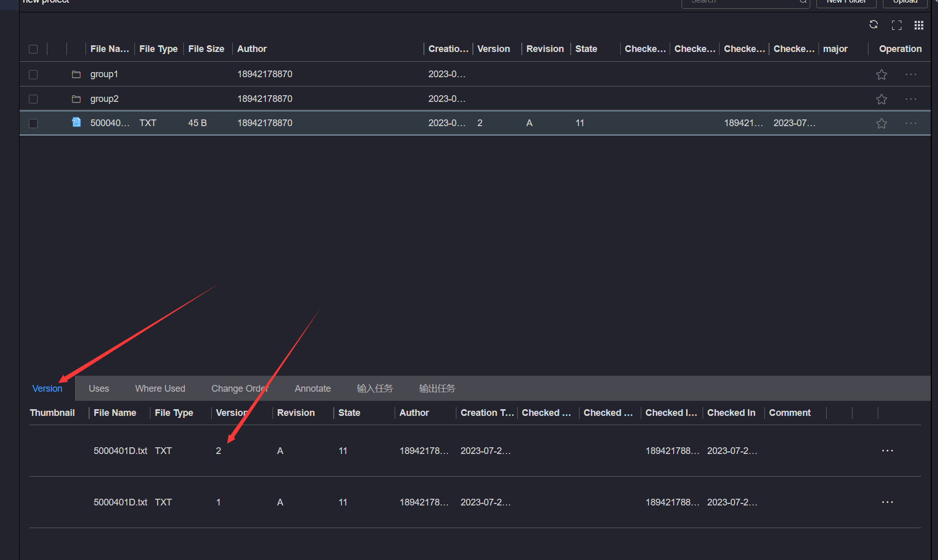The height and width of the screenshot is (560, 938).
Task: Click 2023-07… checked date in TXT file row
Action: point(794,123)
